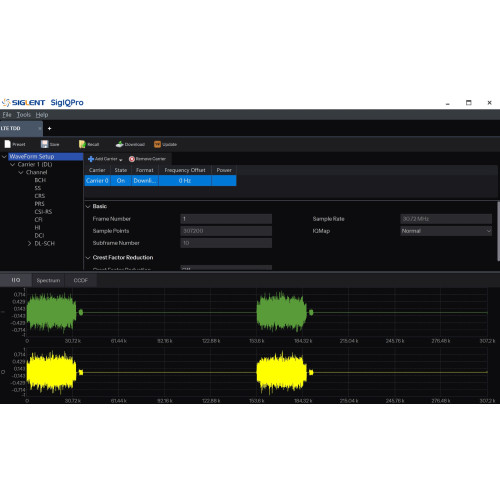Select CFI in the channel tree

tap(38, 220)
